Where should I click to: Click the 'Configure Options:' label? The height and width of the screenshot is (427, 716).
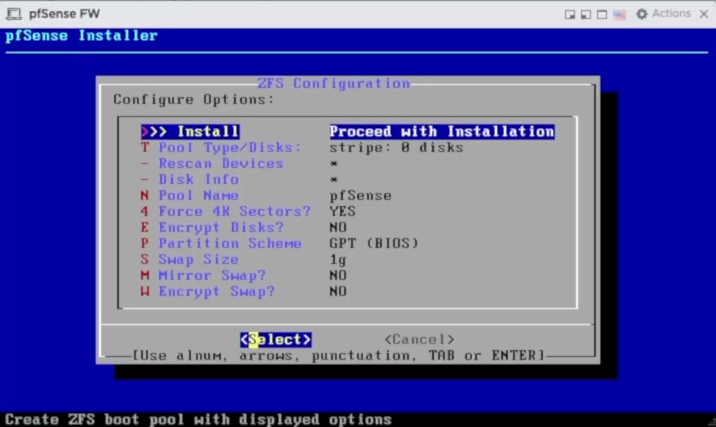pos(194,100)
